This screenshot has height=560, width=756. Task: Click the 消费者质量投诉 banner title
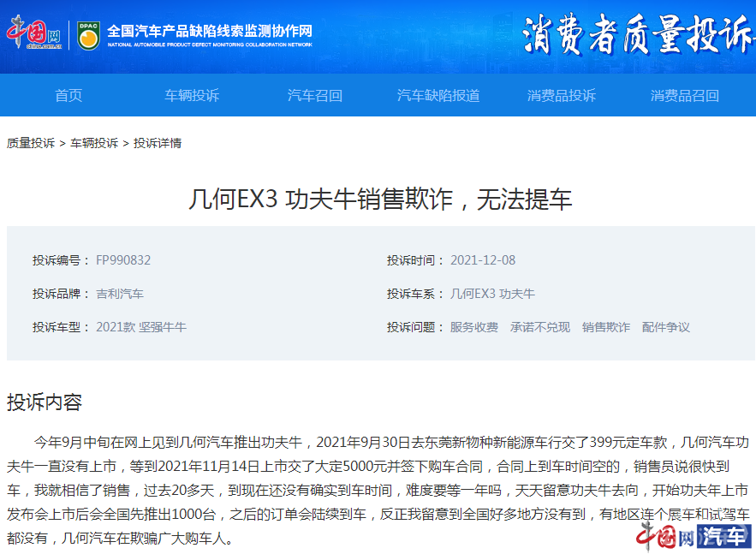pyautogui.click(x=638, y=33)
